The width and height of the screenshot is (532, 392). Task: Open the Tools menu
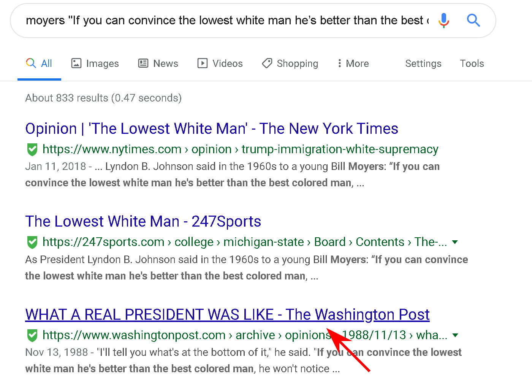[x=472, y=63]
